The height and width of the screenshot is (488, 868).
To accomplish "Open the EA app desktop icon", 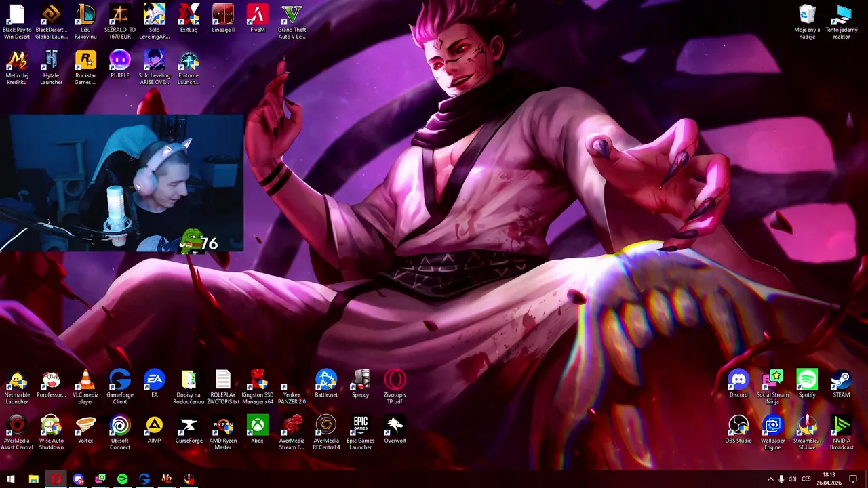I will coord(155,384).
